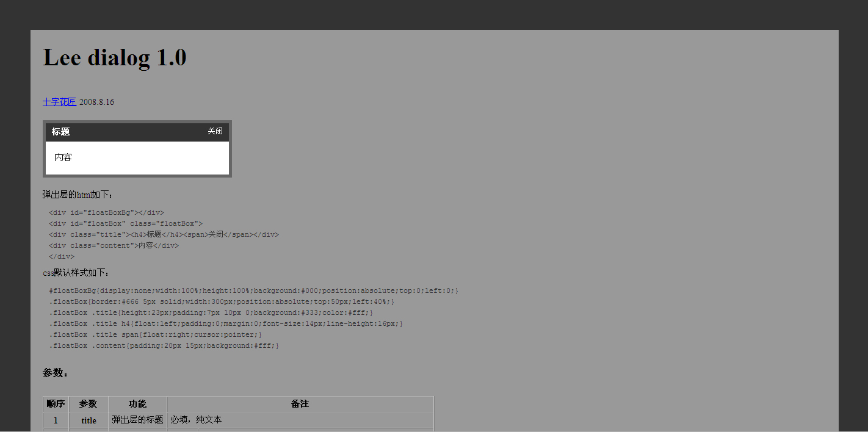Click the 备注 table column header
Screen dimensions: 868x432
coord(300,404)
